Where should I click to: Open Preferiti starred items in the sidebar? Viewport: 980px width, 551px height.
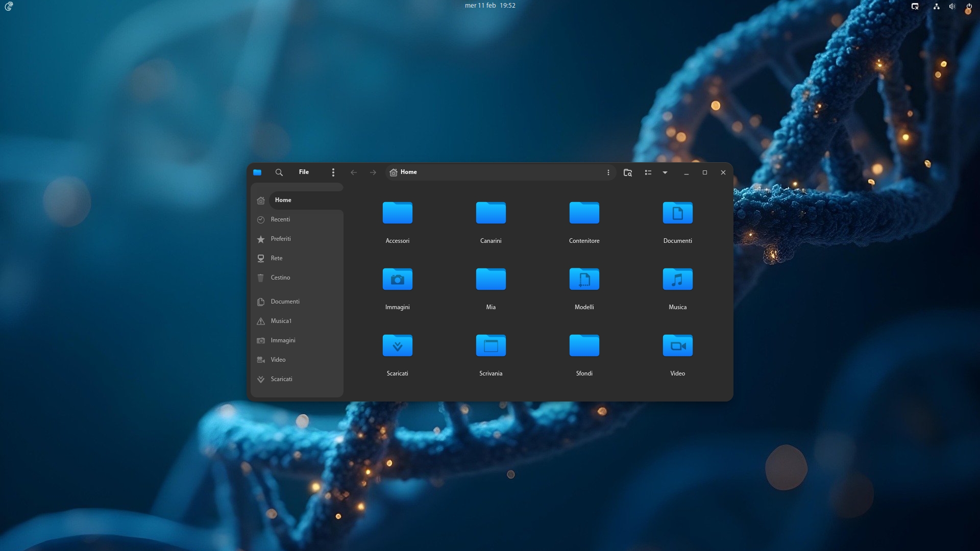tap(281, 239)
